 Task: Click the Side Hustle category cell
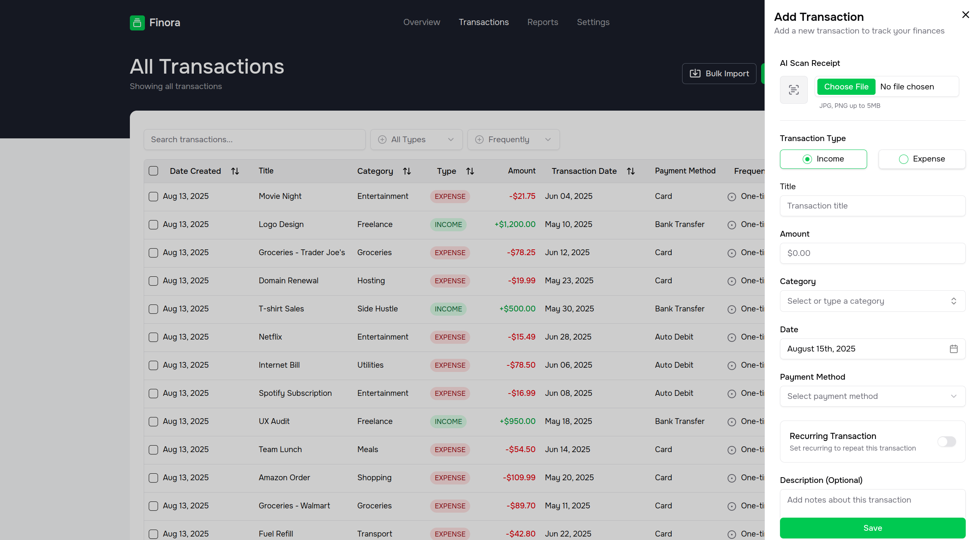point(377,309)
